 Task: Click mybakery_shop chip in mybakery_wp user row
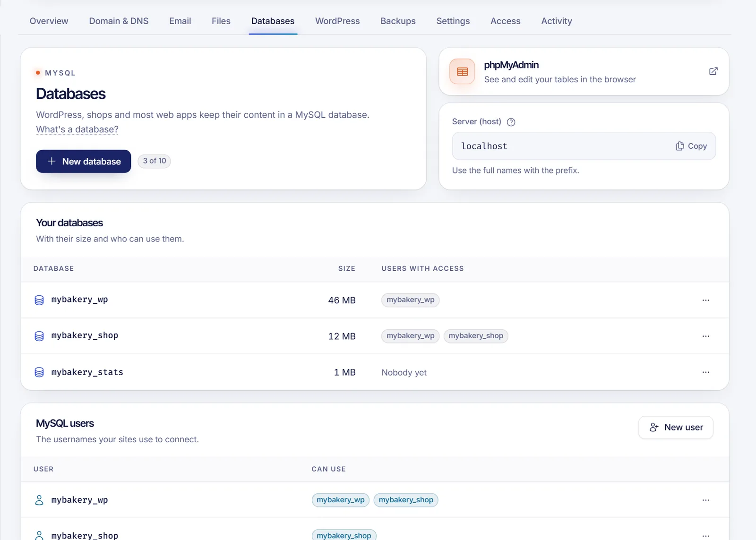[x=406, y=500]
